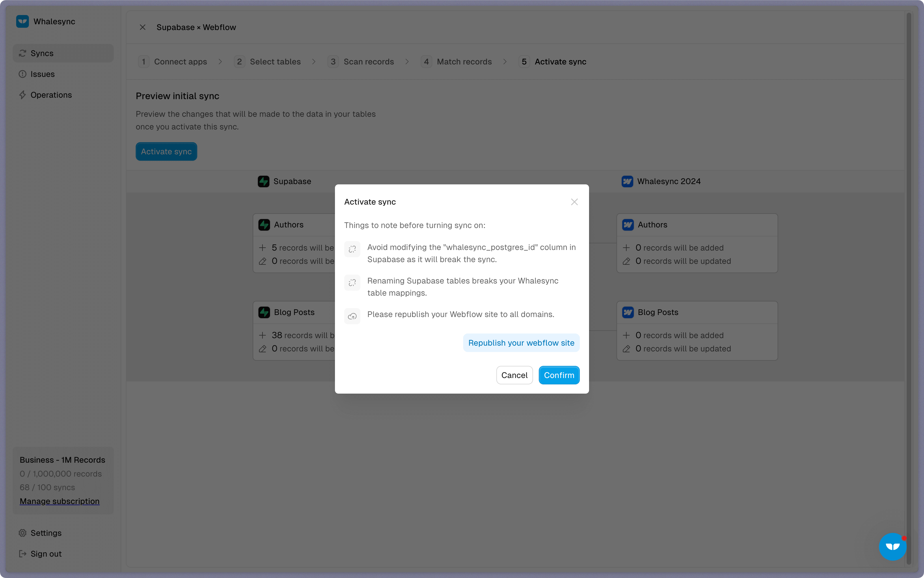The image size is (924, 578).
Task: Click the chevron after Select tables step
Action: click(314, 62)
